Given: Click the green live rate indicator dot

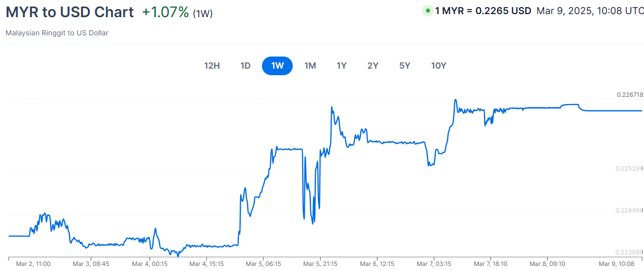Looking at the screenshot, I should pos(428,11).
